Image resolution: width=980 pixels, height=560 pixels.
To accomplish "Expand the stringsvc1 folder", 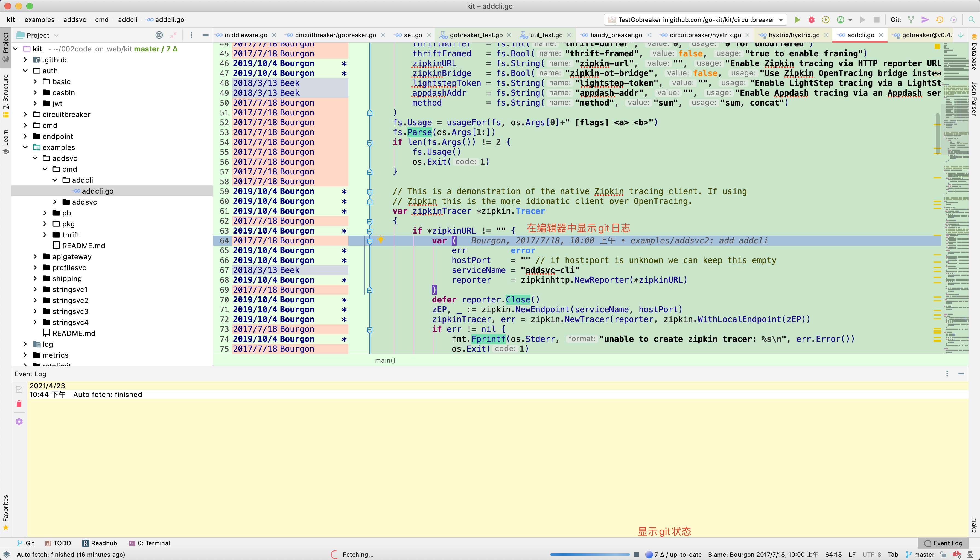I will pos(35,289).
